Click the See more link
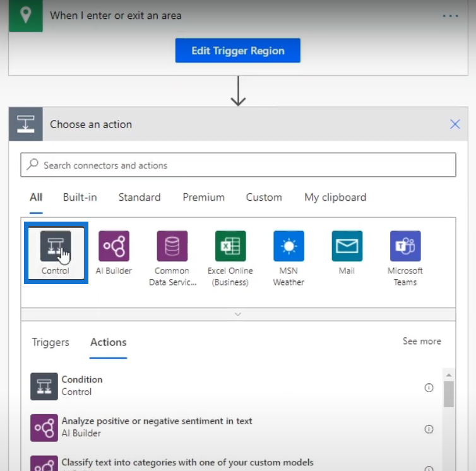 (422, 341)
